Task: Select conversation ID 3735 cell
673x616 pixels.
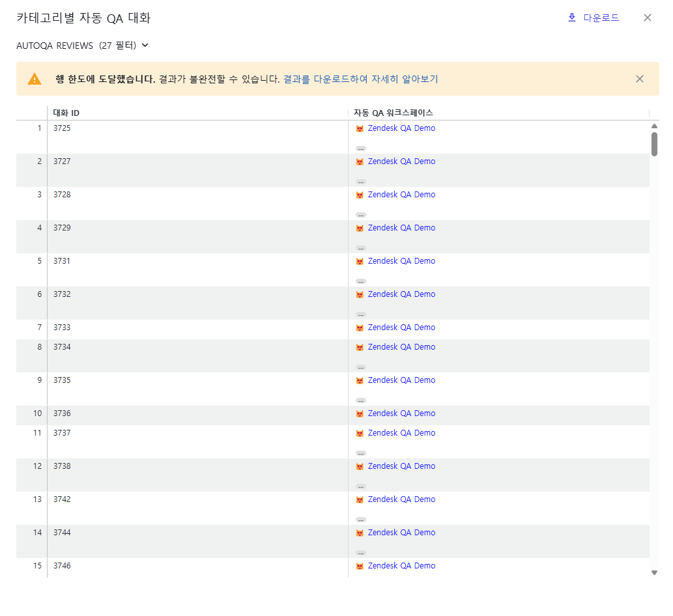Action: (x=197, y=389)
